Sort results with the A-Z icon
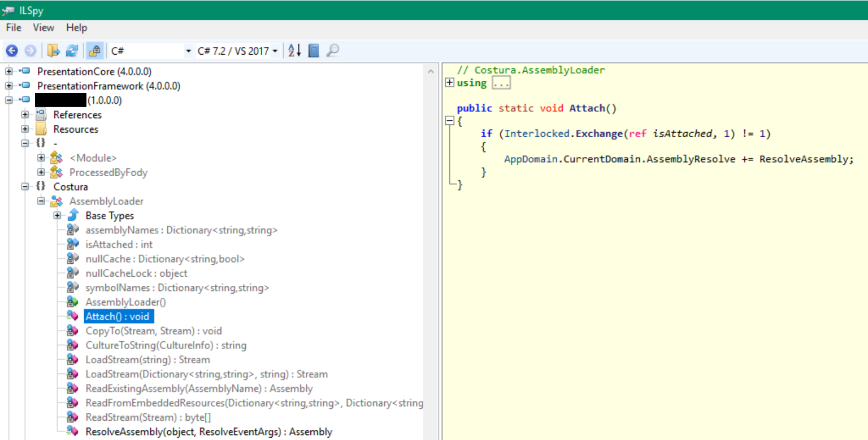Screen dimensions: 868x440 click(x=295, y=51)
